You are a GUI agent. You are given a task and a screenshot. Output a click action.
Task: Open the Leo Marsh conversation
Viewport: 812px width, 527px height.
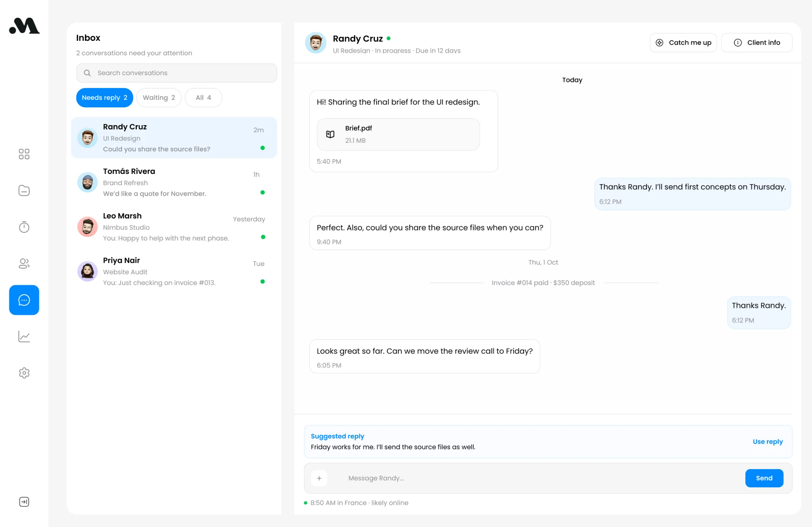[x=174, y=227]
